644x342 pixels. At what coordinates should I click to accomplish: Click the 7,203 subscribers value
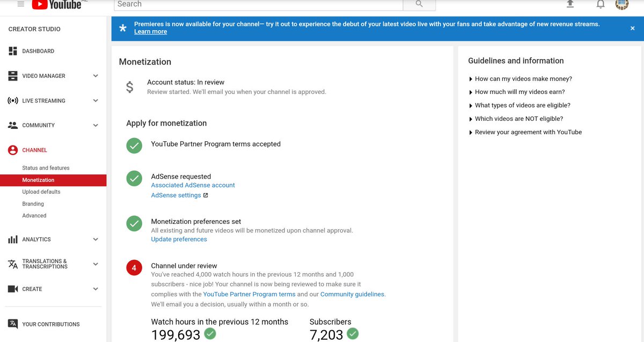click(326, 335)
